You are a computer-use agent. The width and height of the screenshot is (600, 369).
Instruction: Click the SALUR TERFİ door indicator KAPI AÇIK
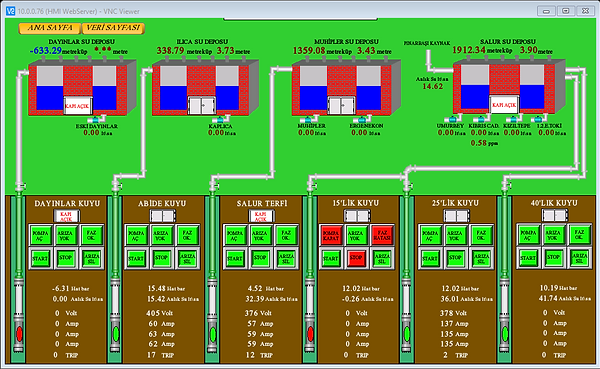261,216
